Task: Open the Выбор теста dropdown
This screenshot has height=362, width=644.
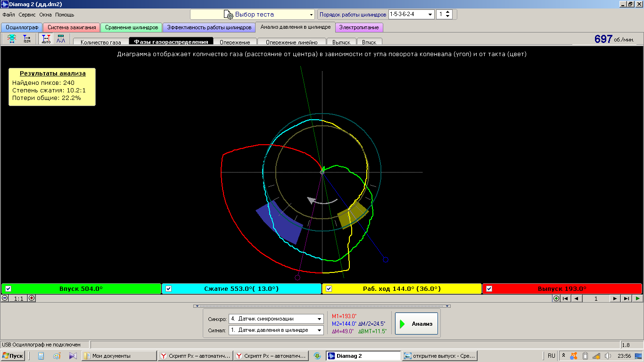Action: click(x=252, y=15)
